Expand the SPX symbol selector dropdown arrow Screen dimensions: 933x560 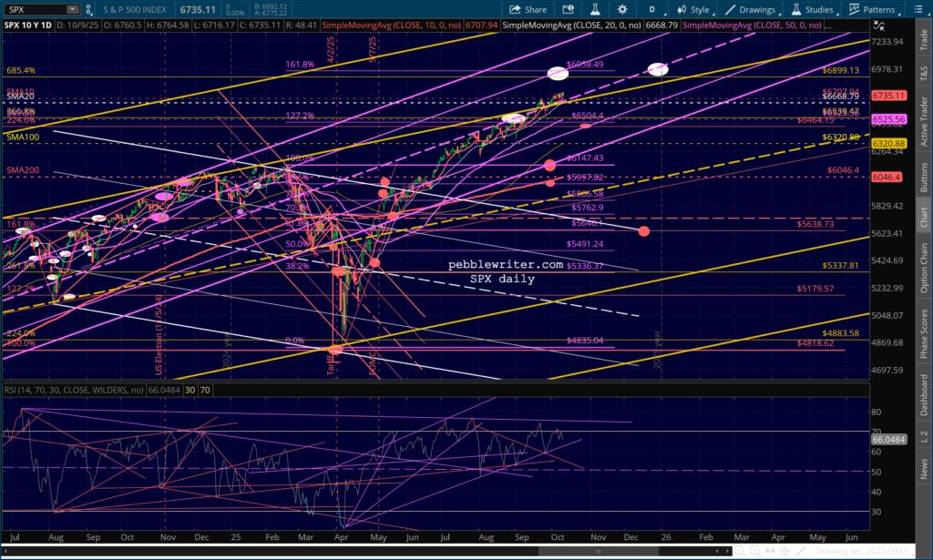pos(73,9)
